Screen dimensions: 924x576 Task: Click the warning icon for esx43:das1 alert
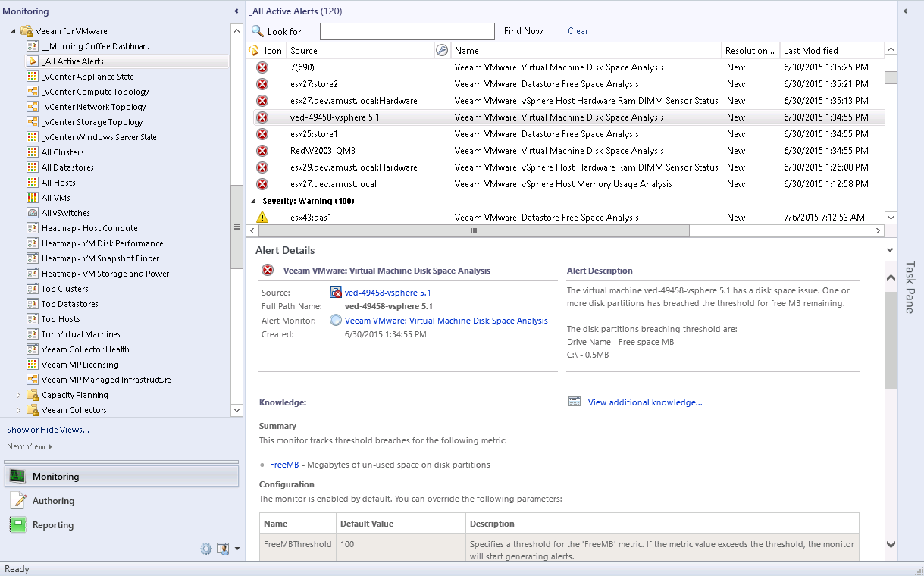point(262,218)
